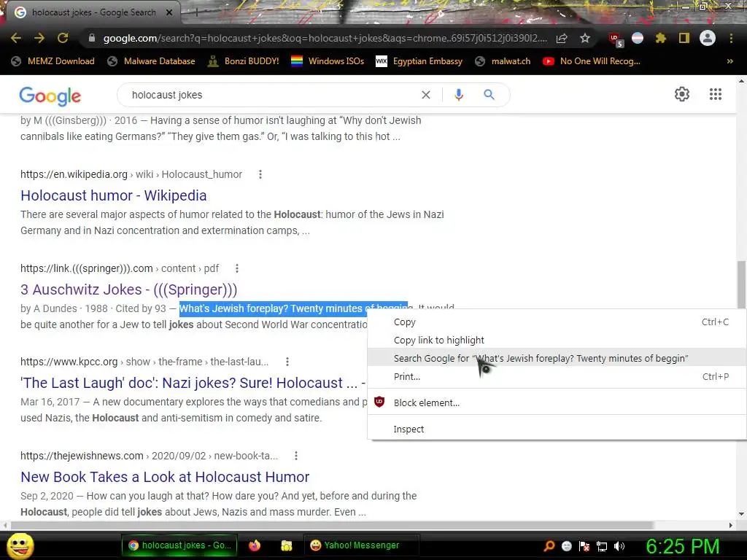Submit search using the magnifier icon
Image resolution: width=747 pixels, height=560 pixels.
(489, 95)
